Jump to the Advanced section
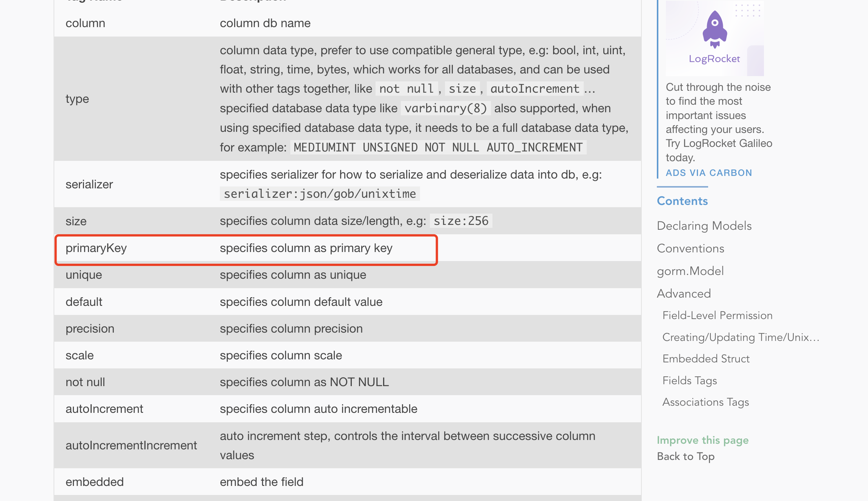Screen dimensions: 868x501 click(x=684, y=293)
